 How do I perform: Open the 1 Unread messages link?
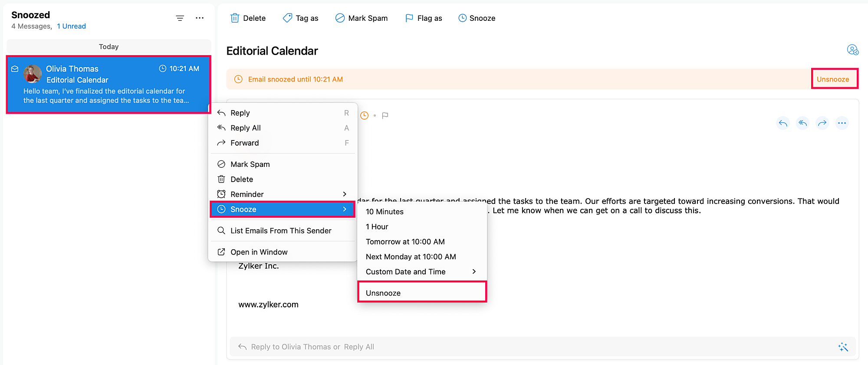pyautogui.click(x=72, y=26)
